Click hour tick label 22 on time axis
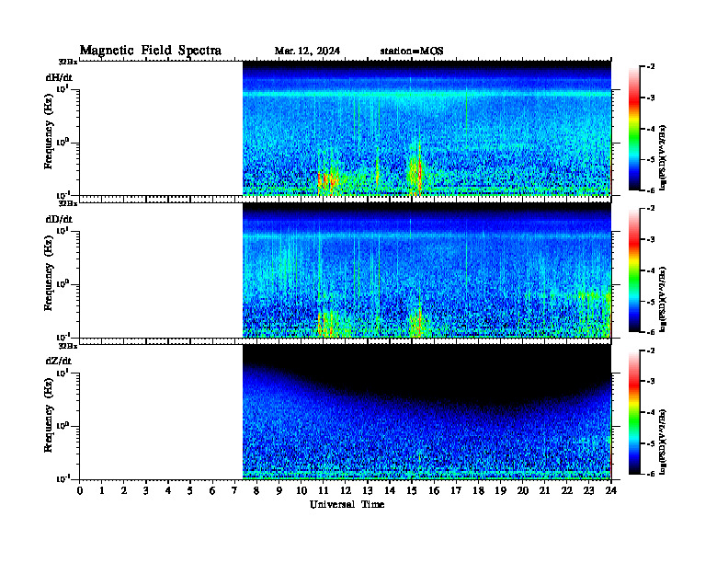This screenshot has height=563, width=728. [x=567, y=491]
